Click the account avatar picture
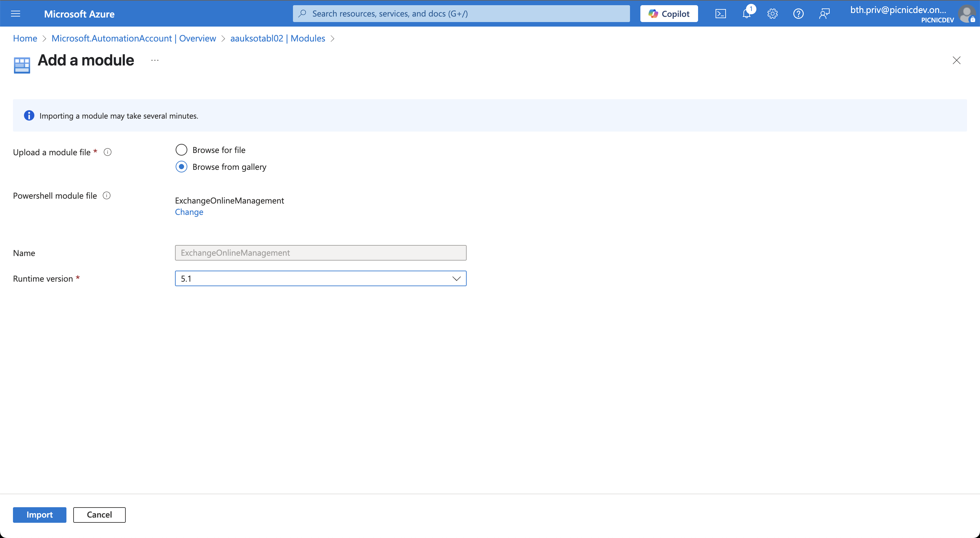This screenshot has height=538, width=980. pyautogui.click(x=967, y=14)
